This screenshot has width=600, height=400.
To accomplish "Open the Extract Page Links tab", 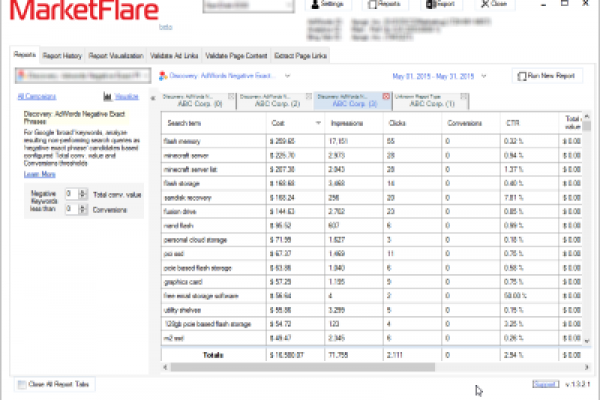I will (x=300, y=56).
